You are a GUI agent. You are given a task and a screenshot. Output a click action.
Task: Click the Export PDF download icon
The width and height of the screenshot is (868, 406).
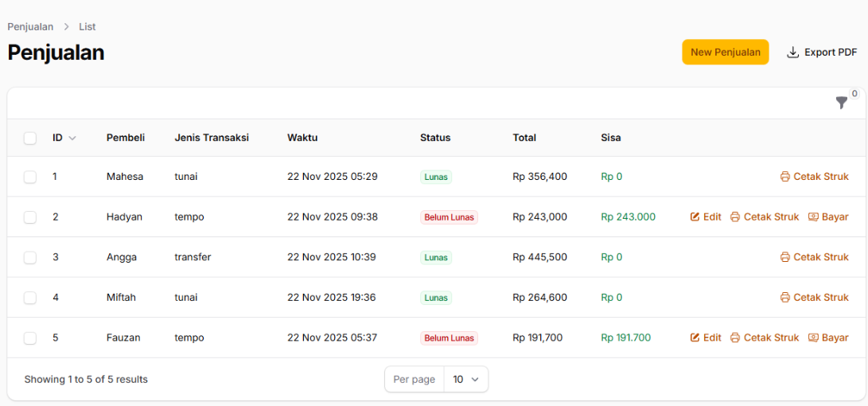[x=792, y=53]
